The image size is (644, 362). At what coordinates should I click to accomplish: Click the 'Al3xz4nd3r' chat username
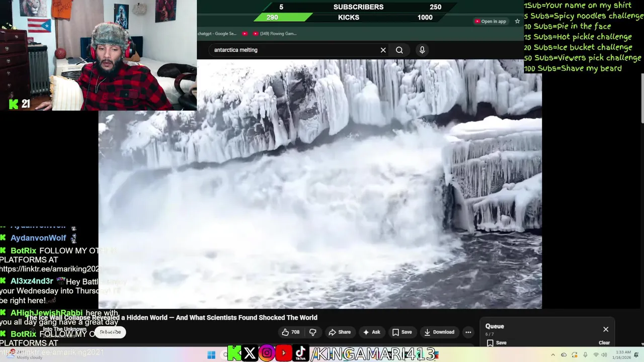[32, 282]
